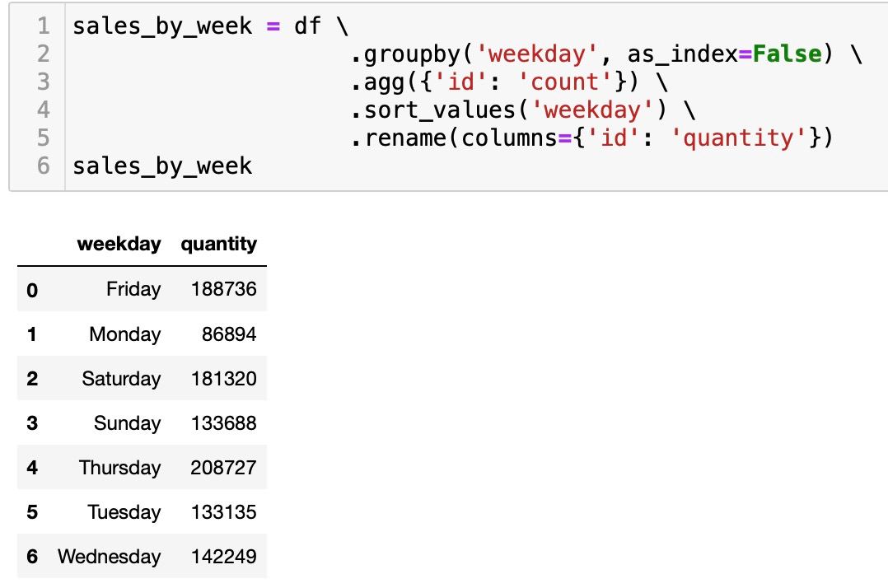
Task: Click the quantity value 133688
Action: (x=224, y=422)
